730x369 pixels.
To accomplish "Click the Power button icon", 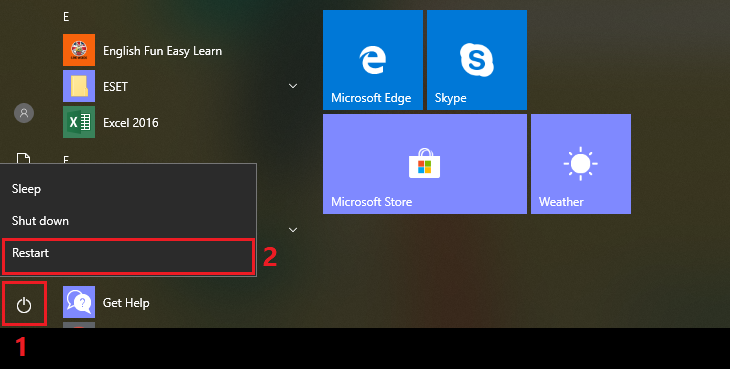I will click(24, 305).
